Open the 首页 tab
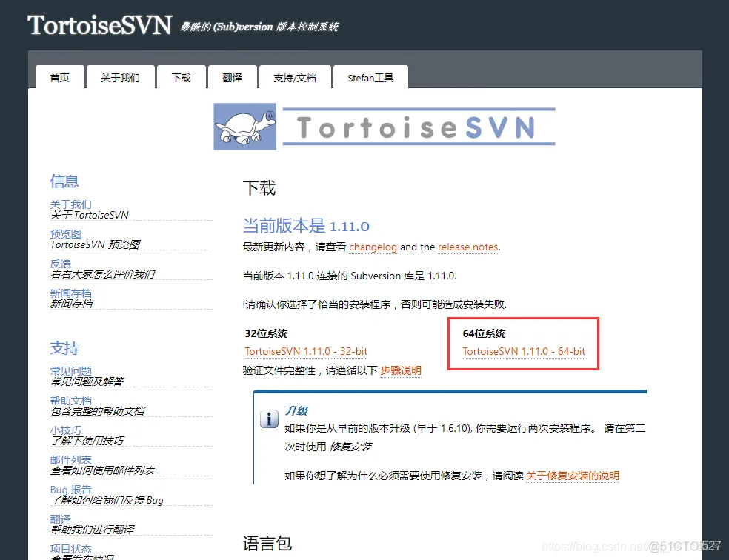Image resolution: width=729 pixels, height=560 pixels. pos(60,78)
